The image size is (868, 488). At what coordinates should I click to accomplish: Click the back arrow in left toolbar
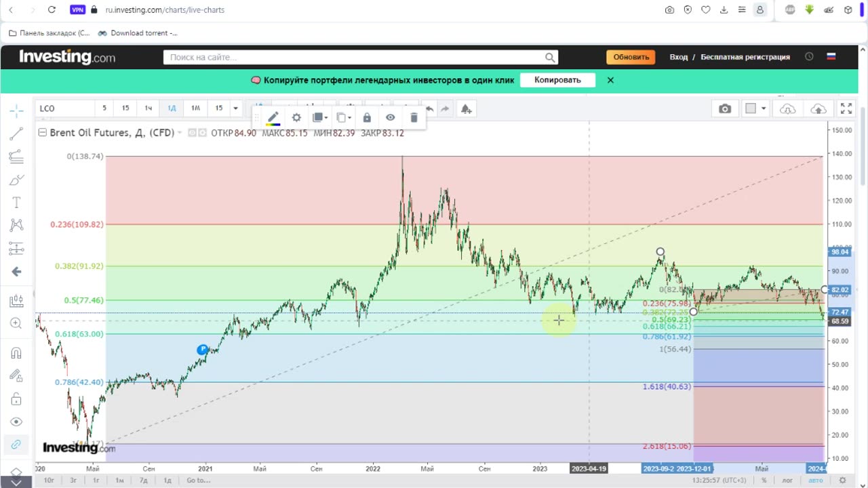pos(17,272)
